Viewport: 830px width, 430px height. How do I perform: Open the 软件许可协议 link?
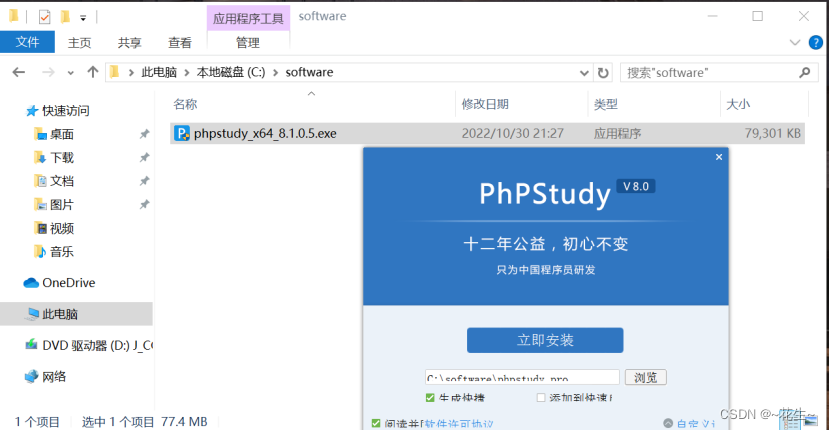459,424
